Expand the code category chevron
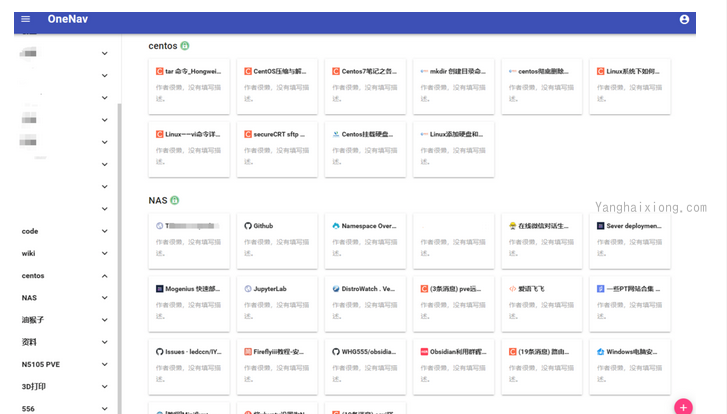 click(x=105, y=231)
